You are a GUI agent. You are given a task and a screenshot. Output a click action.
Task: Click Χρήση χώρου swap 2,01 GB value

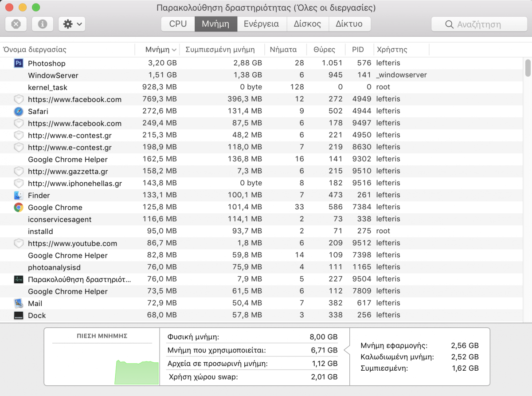(324, 376)
